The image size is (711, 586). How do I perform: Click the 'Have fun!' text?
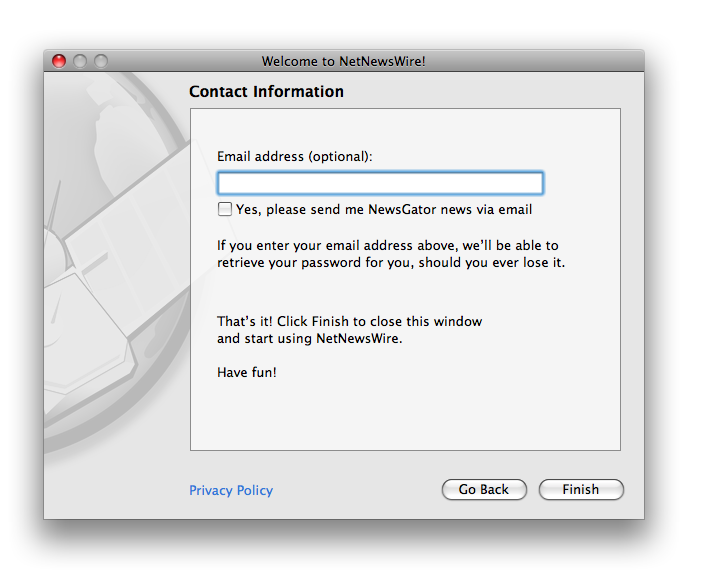click(247, 372)
